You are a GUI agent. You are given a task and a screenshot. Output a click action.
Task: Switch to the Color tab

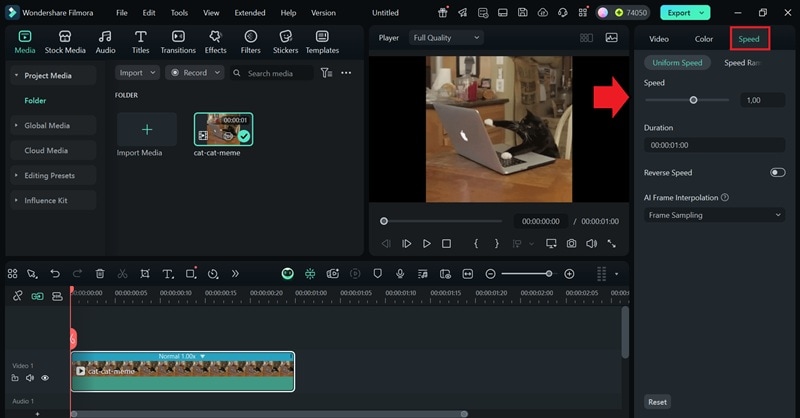[704, 39]
